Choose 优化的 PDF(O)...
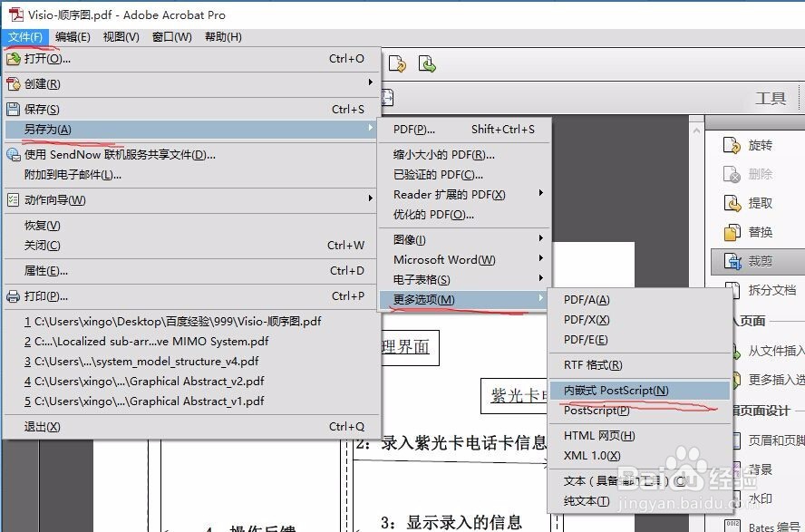This screenshot has height=532, width=805. coord(465,215)
